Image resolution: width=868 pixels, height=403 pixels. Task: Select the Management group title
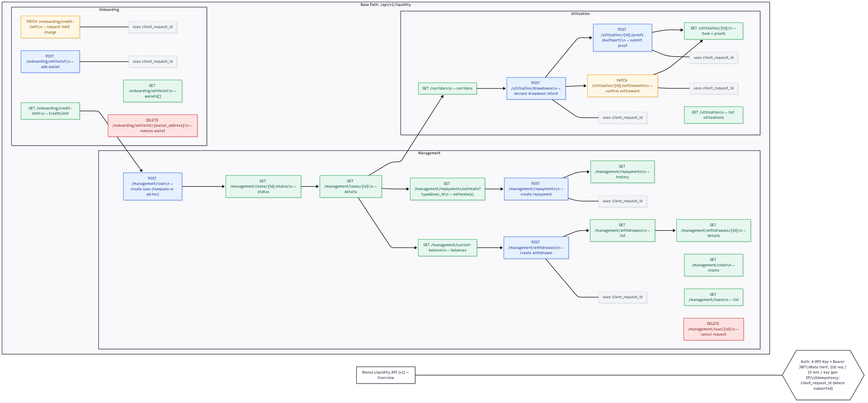[x=429, y=153]
